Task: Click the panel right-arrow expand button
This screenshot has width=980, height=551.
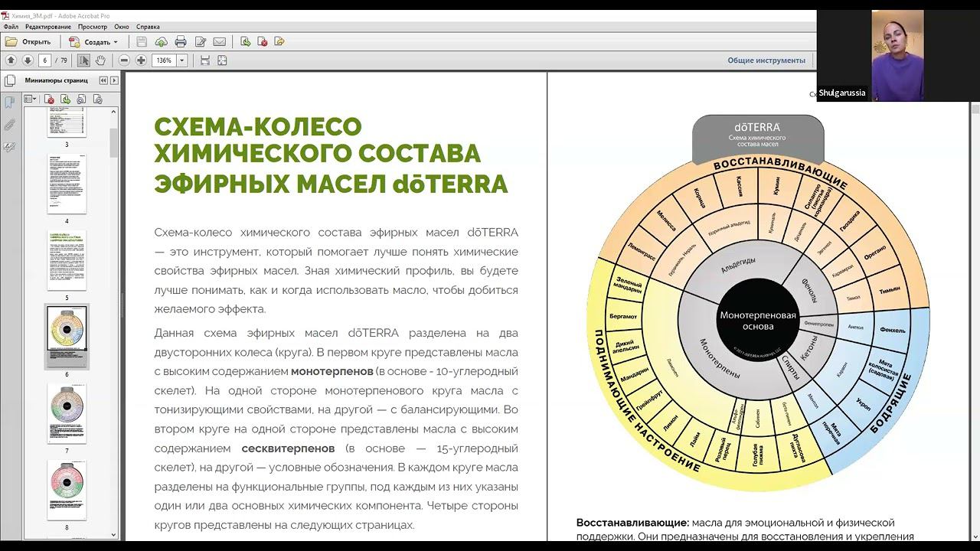Action: click(x=114, y=80)
